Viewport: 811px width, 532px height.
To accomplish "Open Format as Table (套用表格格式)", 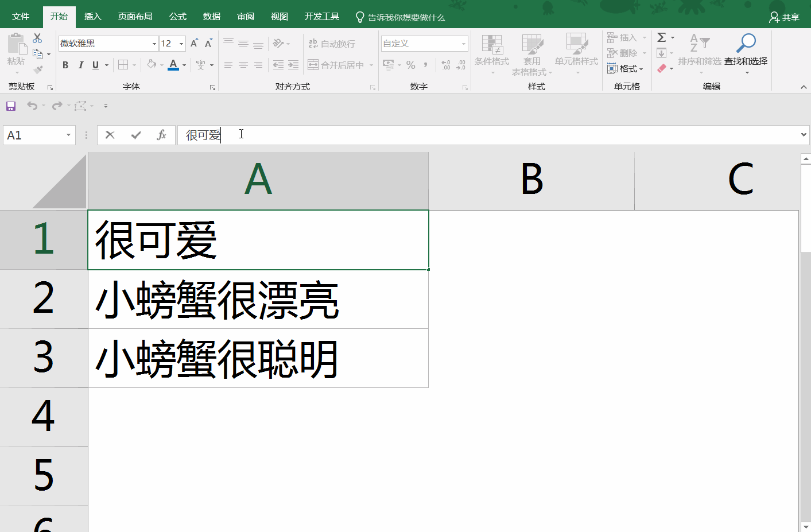I will 532,54.
